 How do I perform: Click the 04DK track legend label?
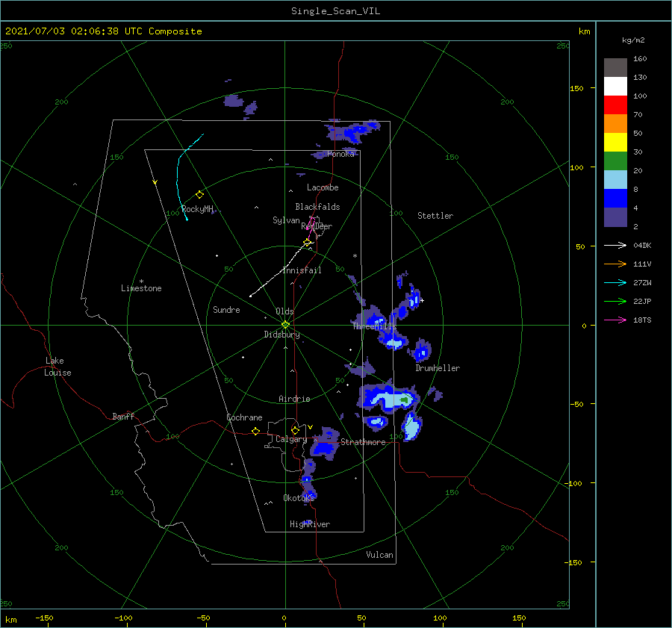pos(642,245)
